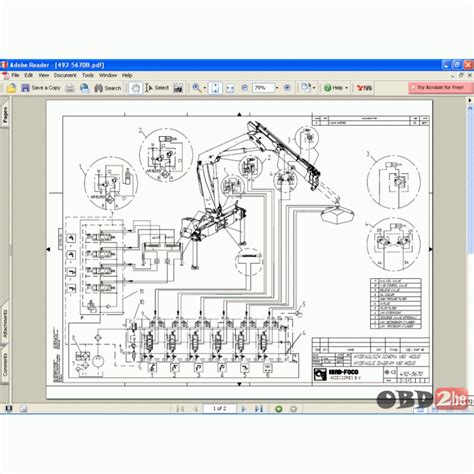
Task: Click the zoom out minus button
Action: click(244, 88)
